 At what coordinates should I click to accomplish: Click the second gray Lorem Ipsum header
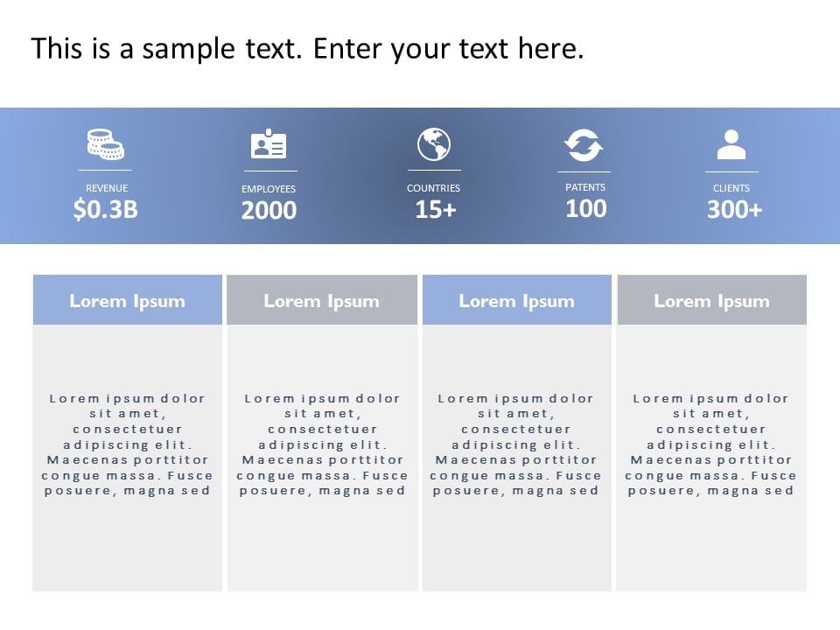point(322,301)
